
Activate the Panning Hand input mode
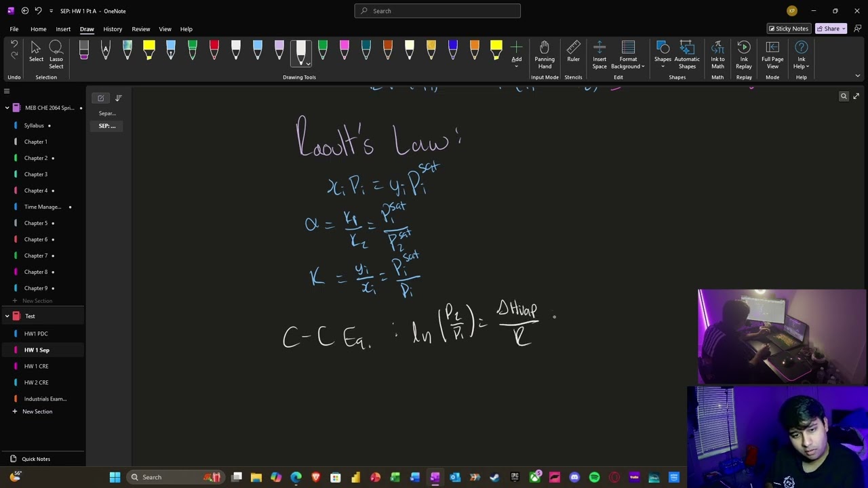tap(545, 55)
